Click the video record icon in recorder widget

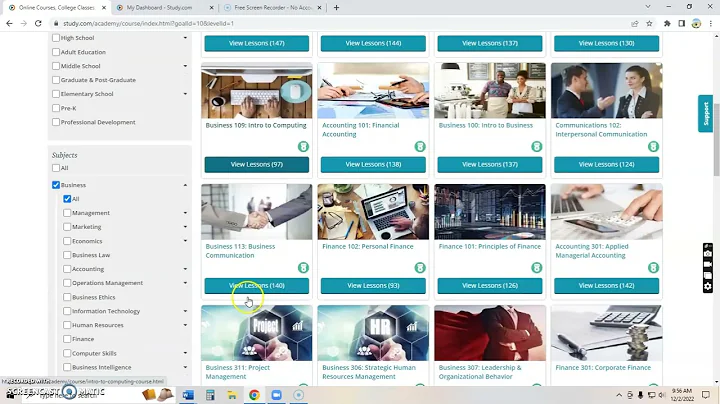pyautogui.click(x=708, y=264)
